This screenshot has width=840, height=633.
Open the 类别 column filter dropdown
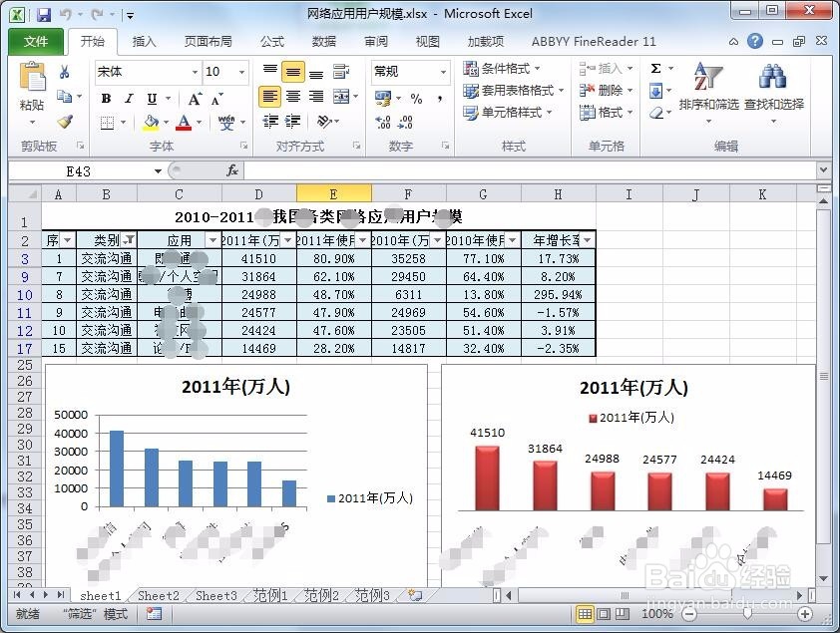[129, 239]
